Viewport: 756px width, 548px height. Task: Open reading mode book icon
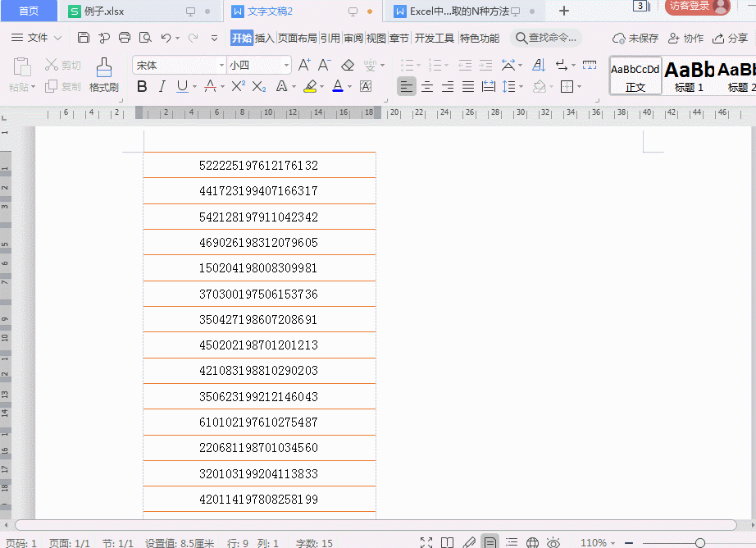pos(448,543)
